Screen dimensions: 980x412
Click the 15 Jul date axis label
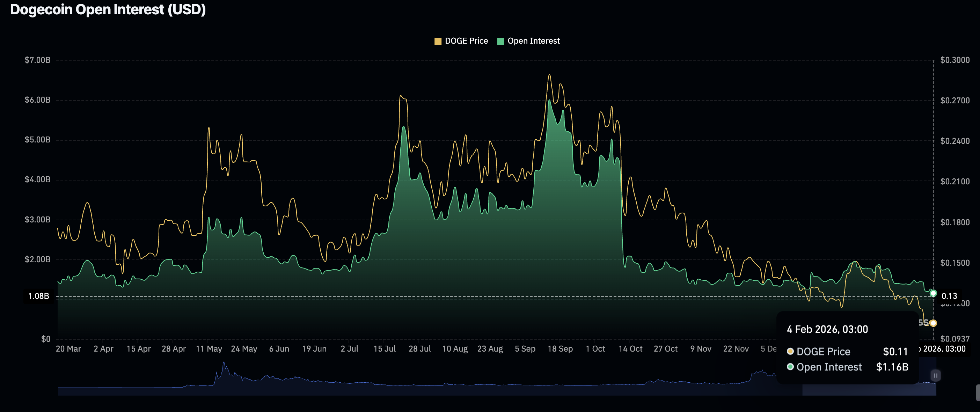click(x=384, y=349)
